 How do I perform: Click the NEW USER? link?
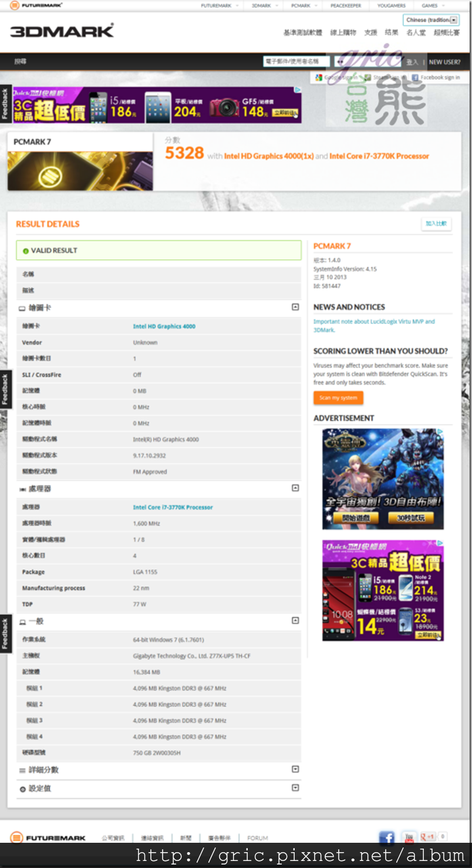(x=444, y=62)
